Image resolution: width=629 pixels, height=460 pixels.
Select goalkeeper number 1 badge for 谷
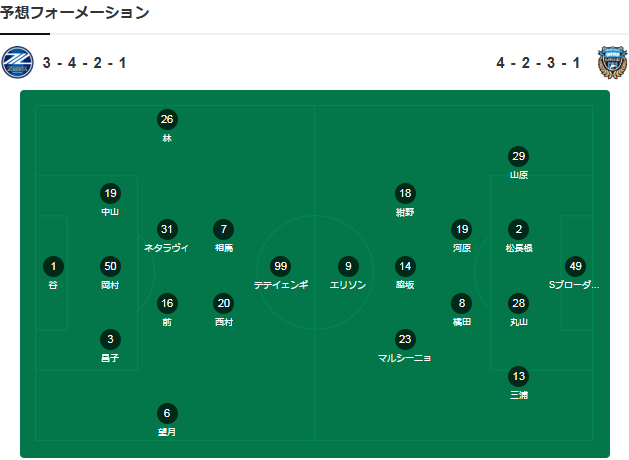(53, 266)
